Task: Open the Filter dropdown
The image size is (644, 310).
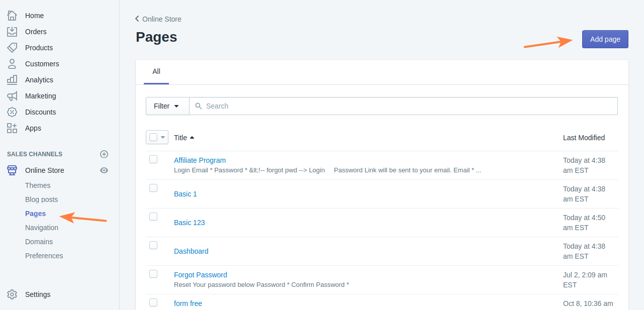Action: pos(167,106)
